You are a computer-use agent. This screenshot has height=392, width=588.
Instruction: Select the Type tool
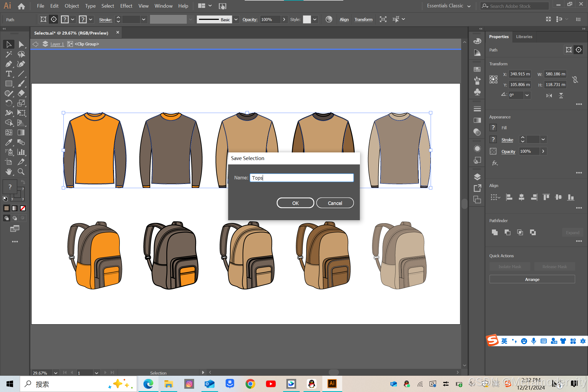(x=8, y=74)
